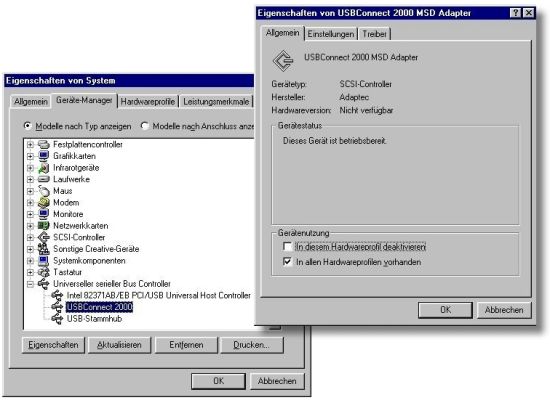The image size is (550, 400).
Task: Click OK in the adapter properties dialog
Action: tap(445, 310)
